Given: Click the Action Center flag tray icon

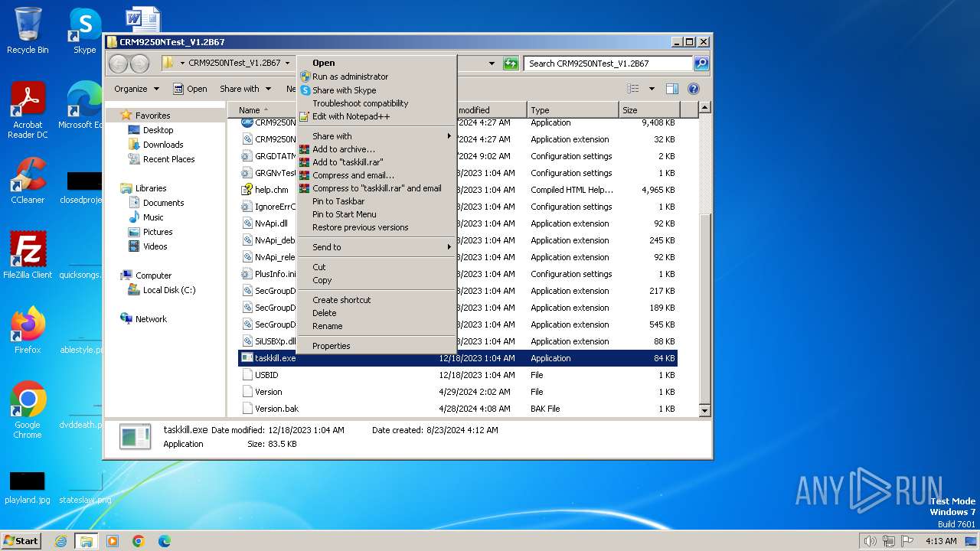Looking at the screenshot, I should 907,541.
